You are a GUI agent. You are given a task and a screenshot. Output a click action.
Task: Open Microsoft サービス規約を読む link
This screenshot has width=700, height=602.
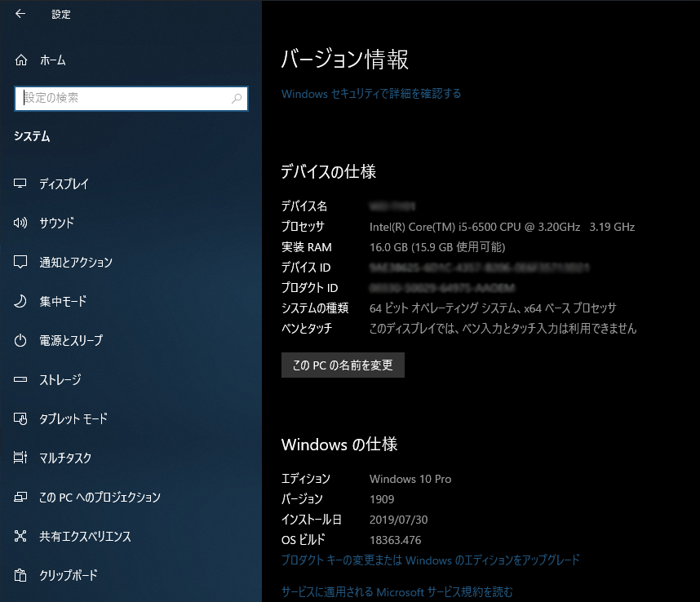[x=397, y=592]
